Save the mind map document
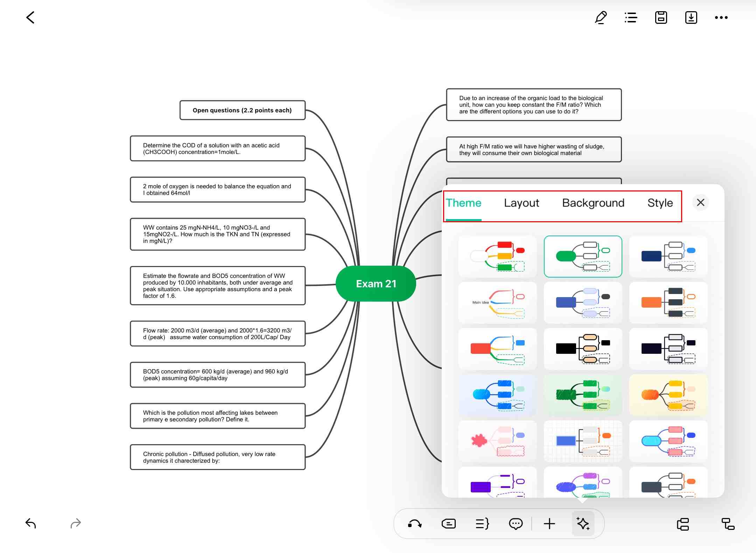The image size is (756, 553). click(661, 17)
